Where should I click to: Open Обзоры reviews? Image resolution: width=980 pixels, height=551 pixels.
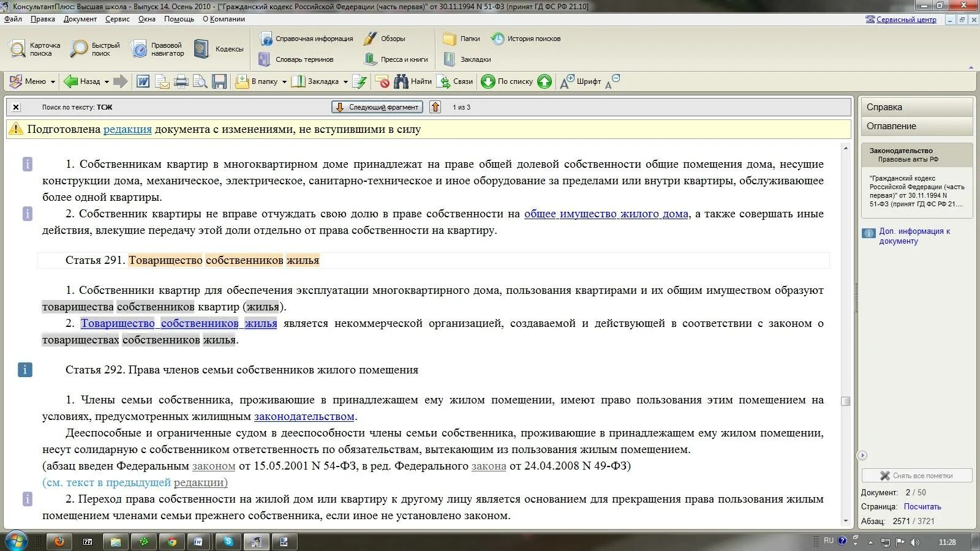(385, 39)
